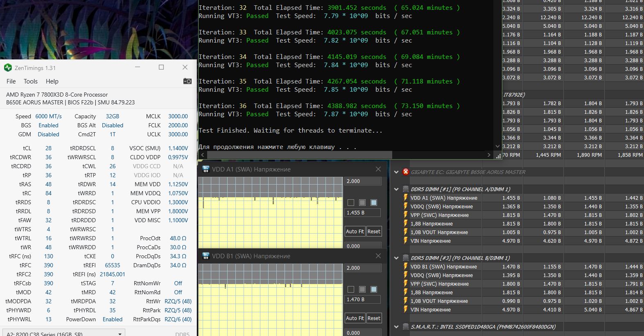Collapse the DDR5 DIMM [#3] sensor group
This screenshot has width=644, height=336.
396,258
